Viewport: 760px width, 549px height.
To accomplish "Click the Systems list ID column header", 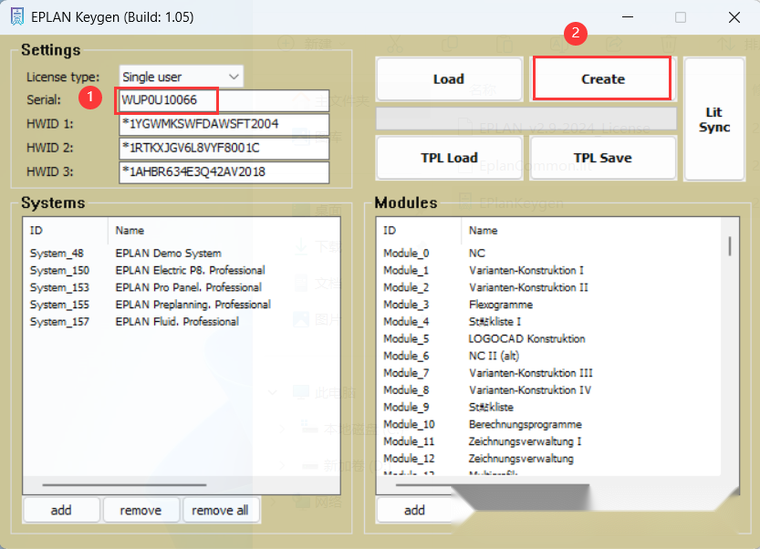I will [66, 231].
